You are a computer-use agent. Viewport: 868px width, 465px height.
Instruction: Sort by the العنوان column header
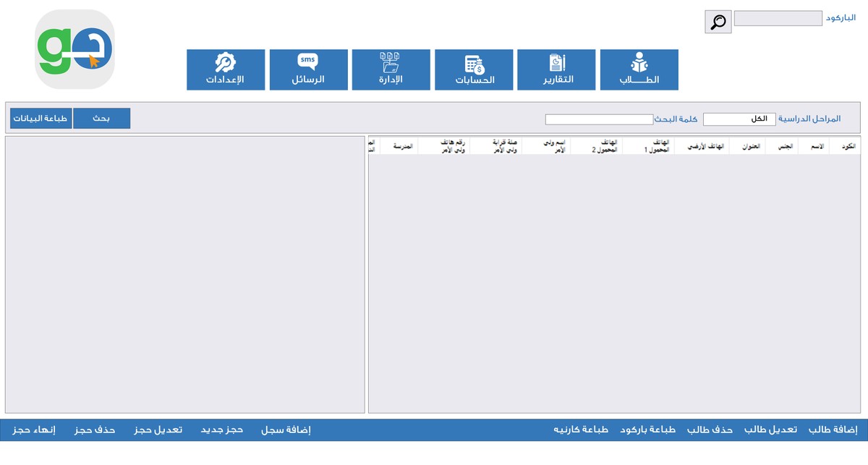[x=748, y=145]
